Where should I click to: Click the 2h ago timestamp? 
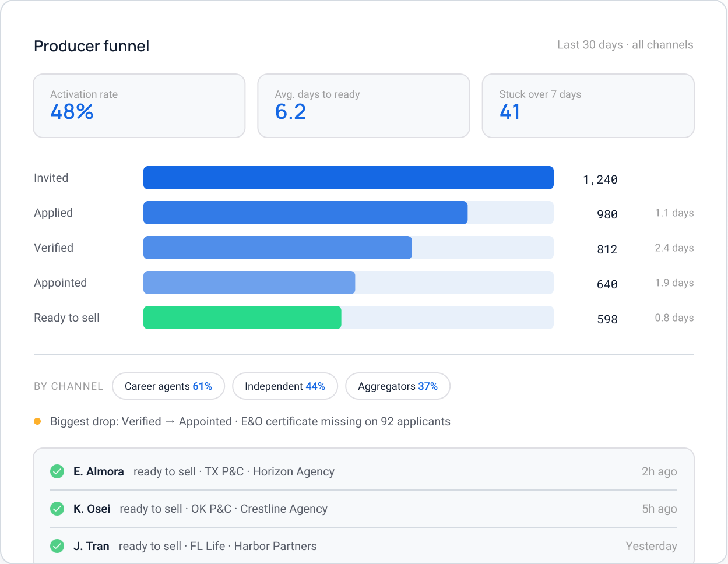click(x=659, y=471)
